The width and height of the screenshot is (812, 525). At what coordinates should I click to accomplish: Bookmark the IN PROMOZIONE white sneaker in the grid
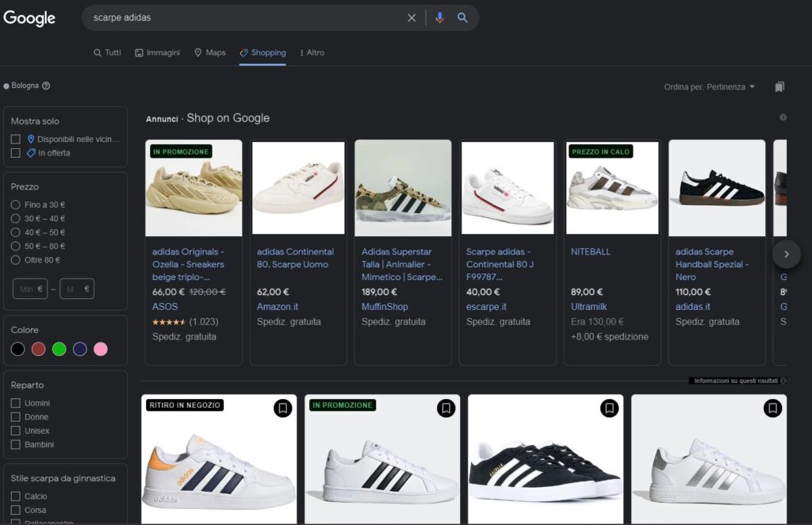pos(446,408)
